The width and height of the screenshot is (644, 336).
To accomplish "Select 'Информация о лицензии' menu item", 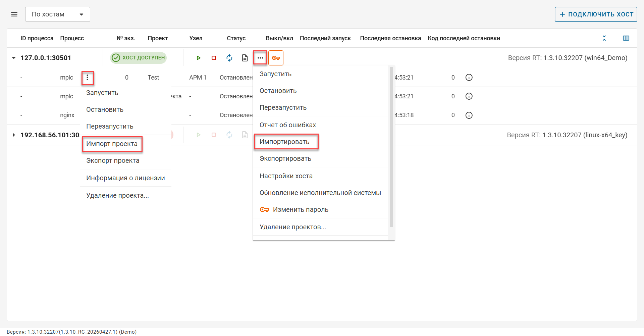I will coord(125,178).
